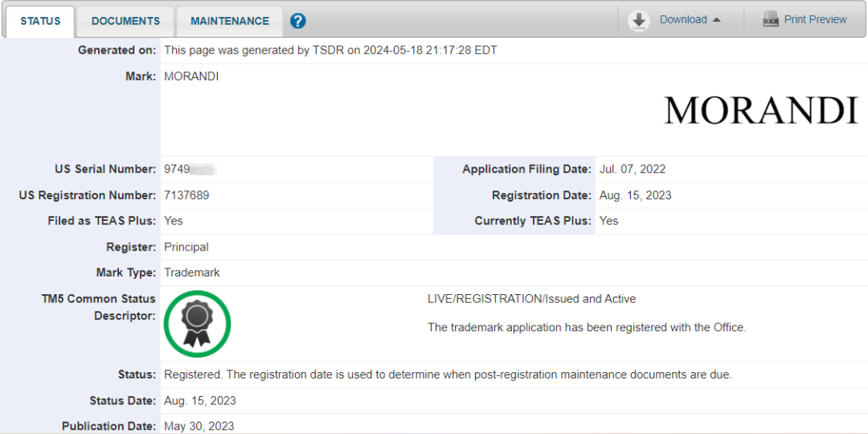The image size is (868, 434).
Task: Click publication date May 30, 2023
Action: click(199, 426)
